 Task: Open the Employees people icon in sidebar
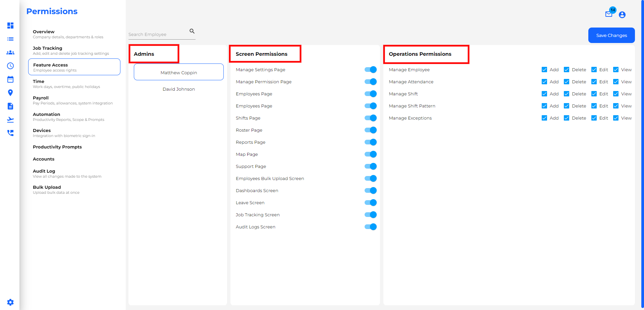(x=10, y=52)
